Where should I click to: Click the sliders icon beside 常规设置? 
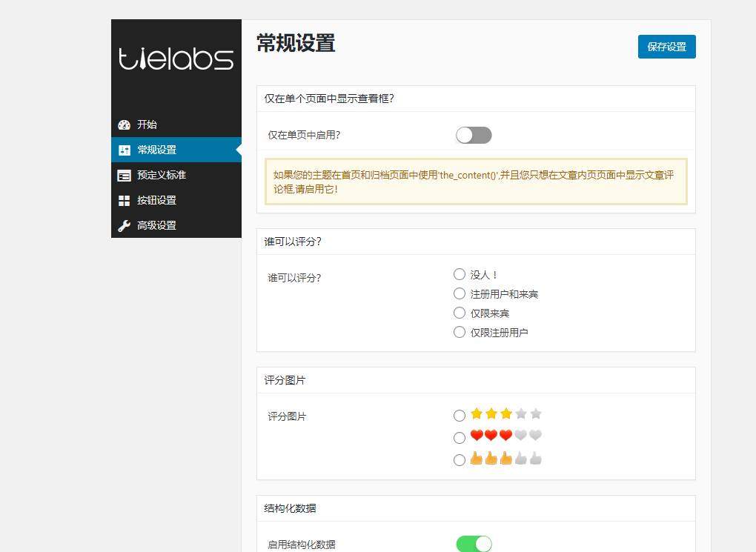124,150
